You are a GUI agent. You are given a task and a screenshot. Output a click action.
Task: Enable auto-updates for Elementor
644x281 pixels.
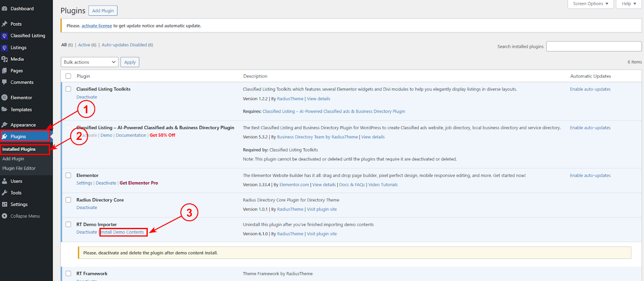[x=590, y=175]
